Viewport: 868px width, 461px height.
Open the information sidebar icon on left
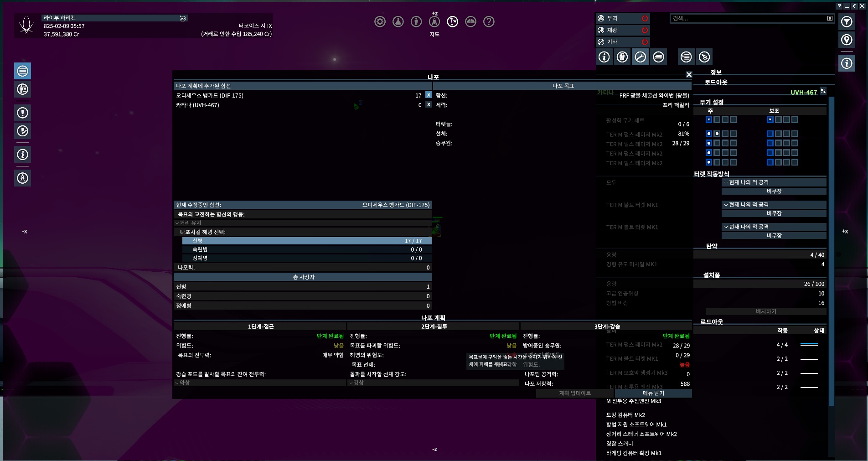coord(22,155)
